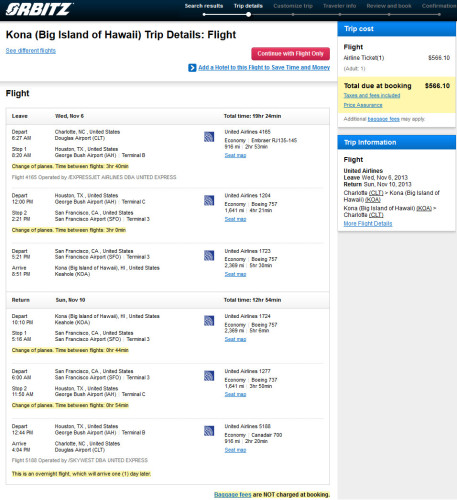Click the blue arrow icon before Add a Hotel
Viewport: 457px width, 500px height.
pyautogui.click(x=192, y=68)
